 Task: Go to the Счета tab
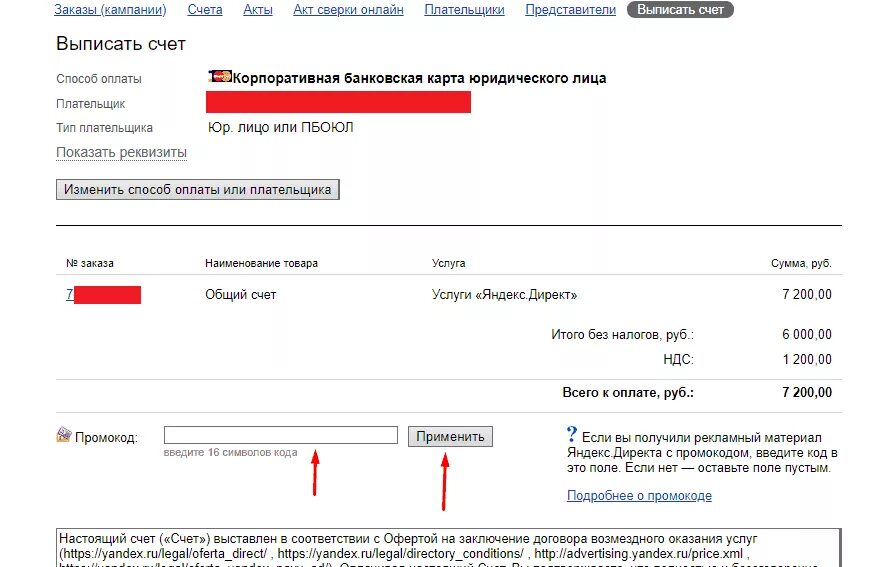[x=205, y=10]
